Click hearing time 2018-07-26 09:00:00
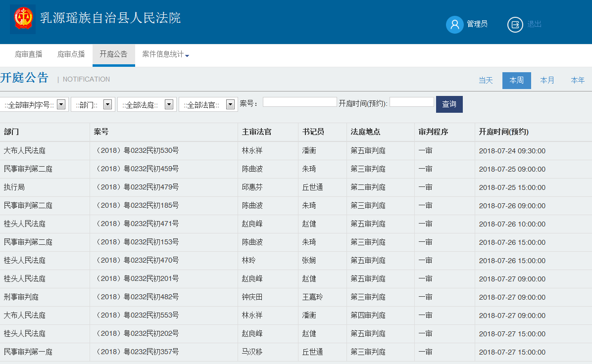This screenshot has width=592, height=364. tap(512, 206)
